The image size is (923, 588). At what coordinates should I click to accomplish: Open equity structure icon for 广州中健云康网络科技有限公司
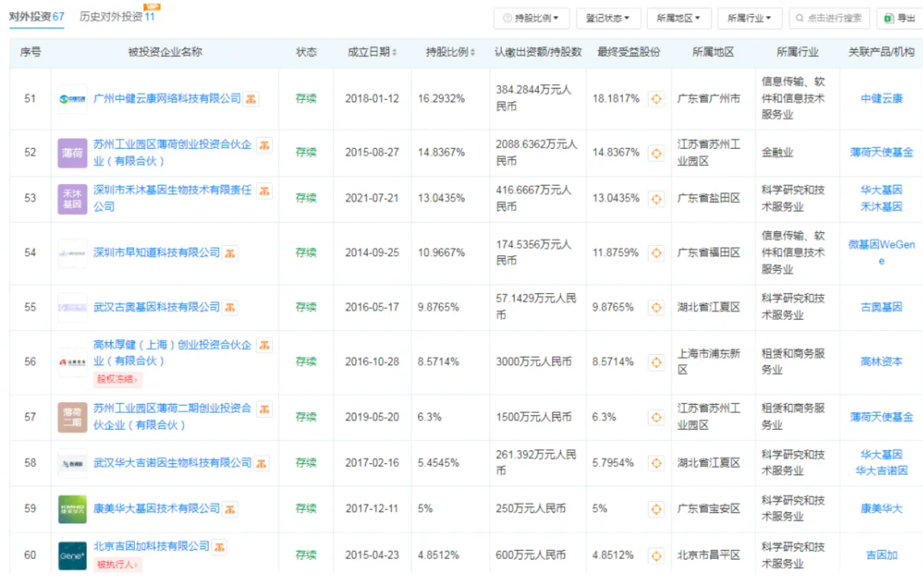(252, 99)
